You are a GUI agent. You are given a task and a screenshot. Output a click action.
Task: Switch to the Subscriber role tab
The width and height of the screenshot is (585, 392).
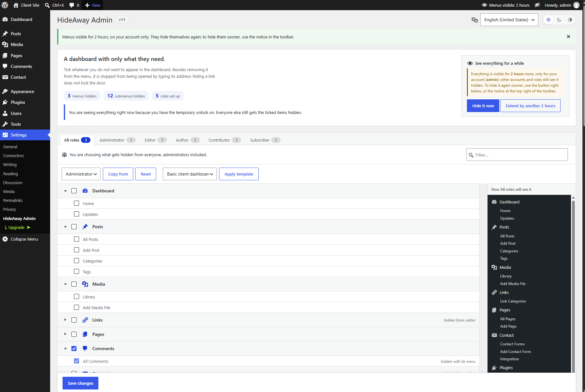(265, 140)
